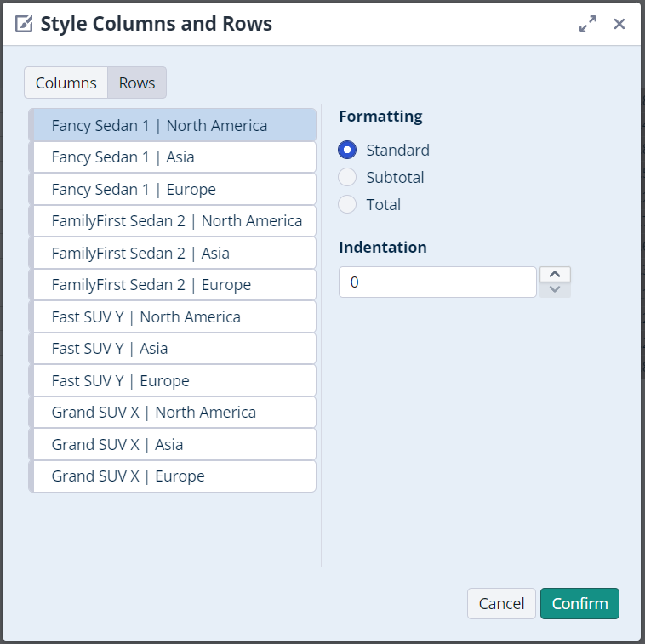The image size is (645, 644).
Task: Select row Fancy Sedan 1 | North America
Action: (x=173, y=125)
